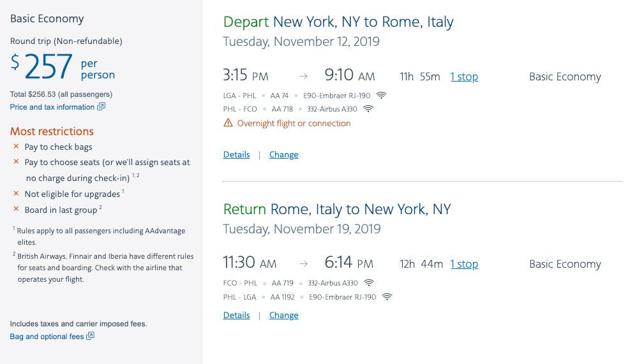Click the arrow between 3:15 PM and 9:10 AM

304,76
